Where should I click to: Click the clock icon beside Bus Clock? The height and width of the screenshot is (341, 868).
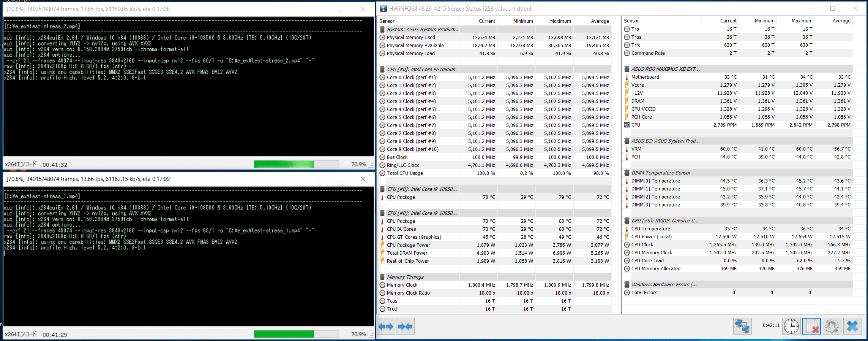click(382, 157)
